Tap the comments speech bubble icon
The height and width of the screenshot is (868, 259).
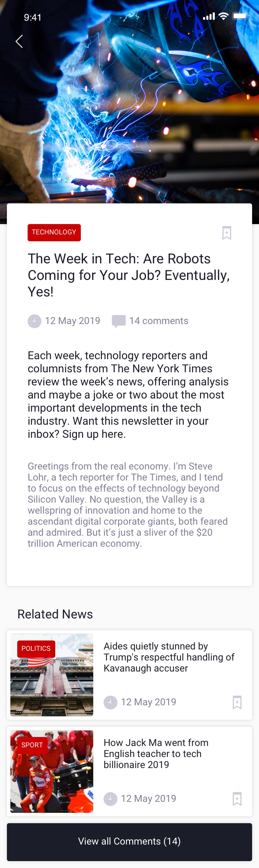point(118,321)
